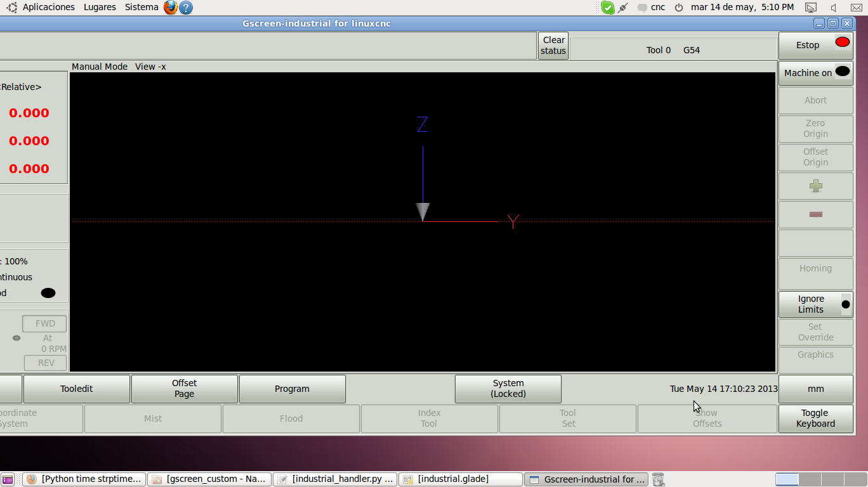Click the gray tool cone in preview

click(x=423, y=212)
